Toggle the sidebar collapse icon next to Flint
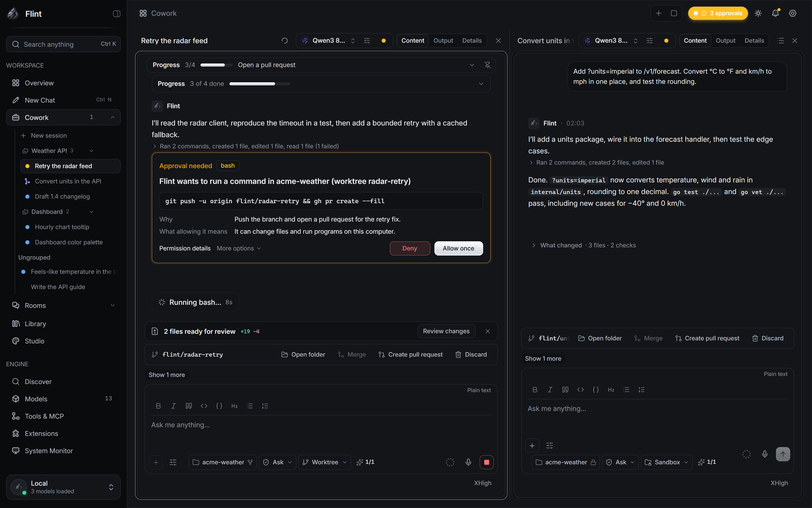Screen dimensions: 812x508 click(x=116, y=14)
